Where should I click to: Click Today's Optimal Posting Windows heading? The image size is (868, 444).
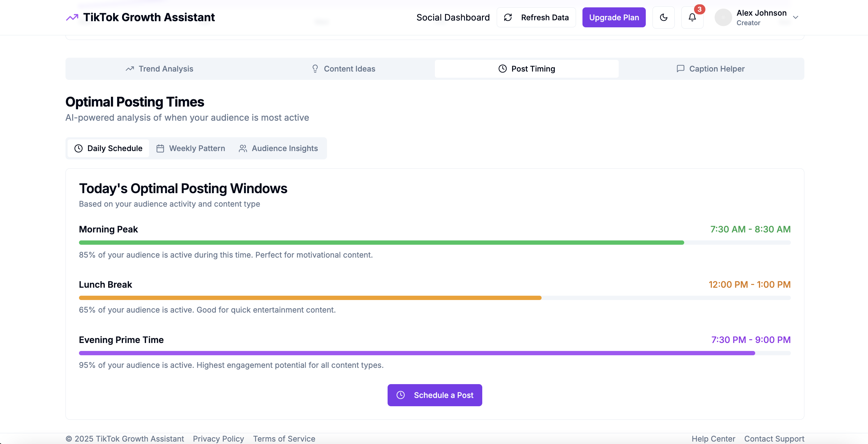pyautogui.click(x=183, y=189)
